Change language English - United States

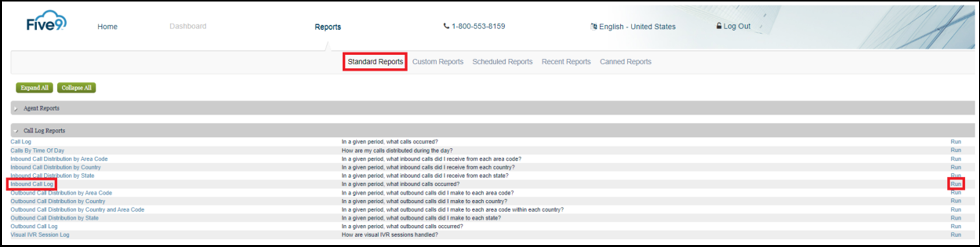[x=633, y=27]
